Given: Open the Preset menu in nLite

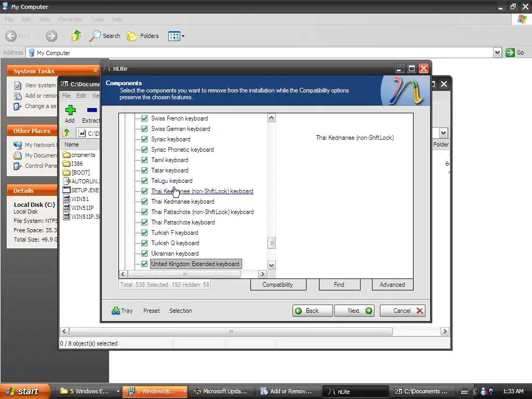Looking at the screenshot, I should 151,311.
